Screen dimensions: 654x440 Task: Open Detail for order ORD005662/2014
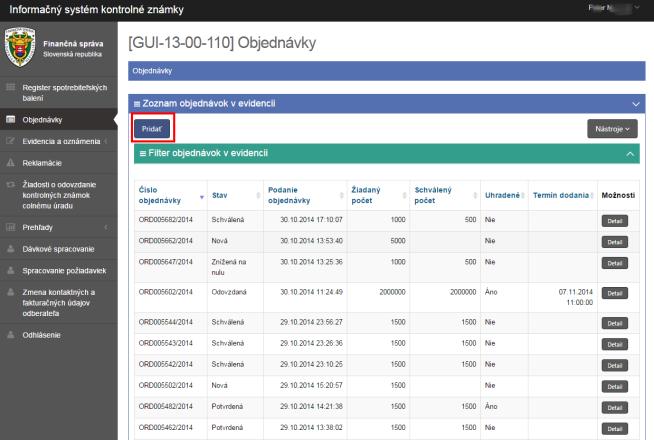(614, 242)
